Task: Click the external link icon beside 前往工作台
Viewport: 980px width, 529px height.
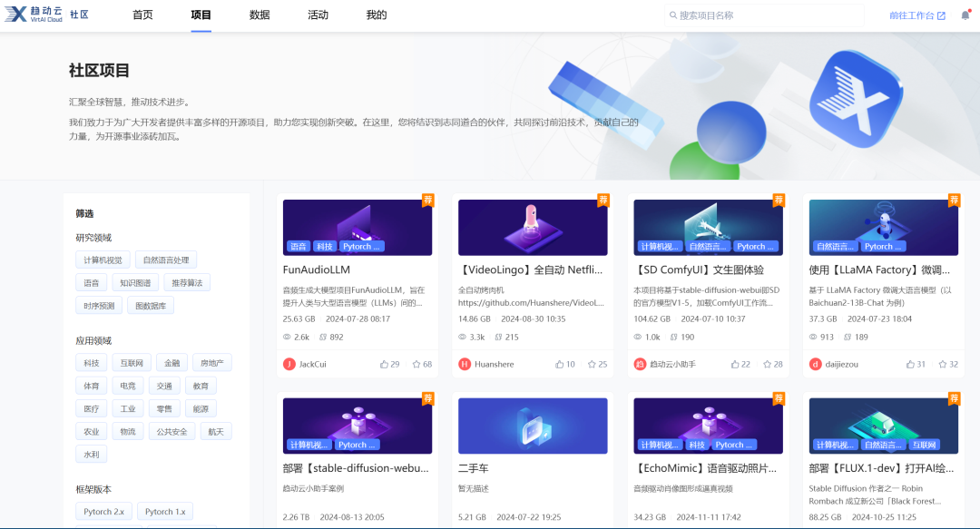Action: point(941,15)
